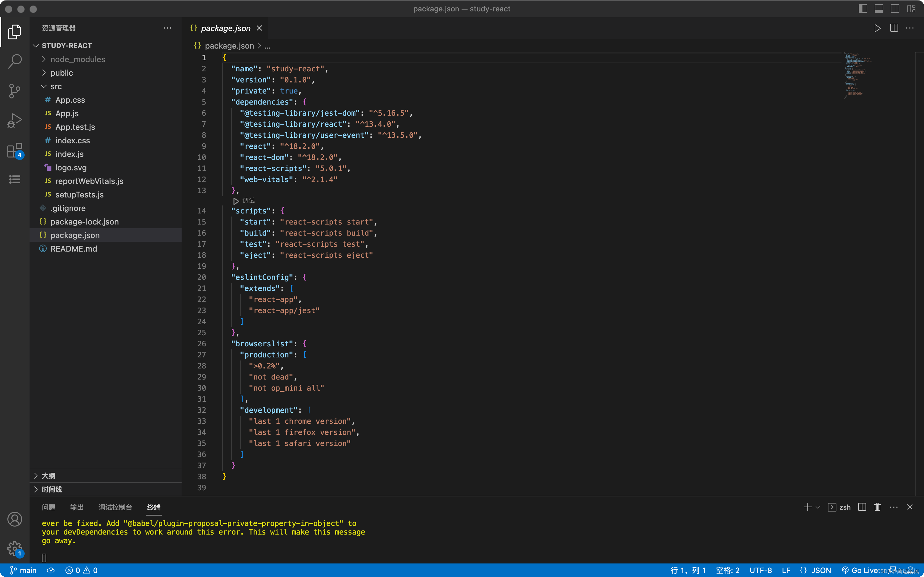Switch to the 调试控制台 tab

point(115,507)
